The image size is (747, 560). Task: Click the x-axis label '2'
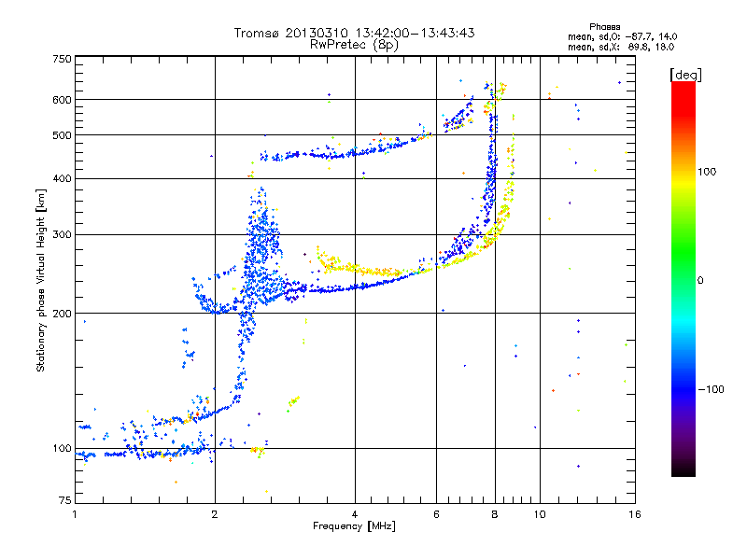[x=215, y=514]
